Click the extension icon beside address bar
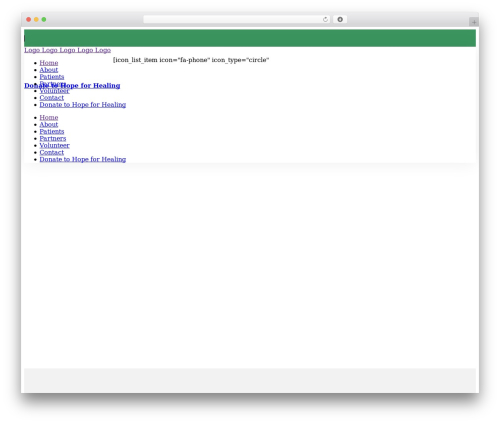500x423 pixels. tap(340, 19)
